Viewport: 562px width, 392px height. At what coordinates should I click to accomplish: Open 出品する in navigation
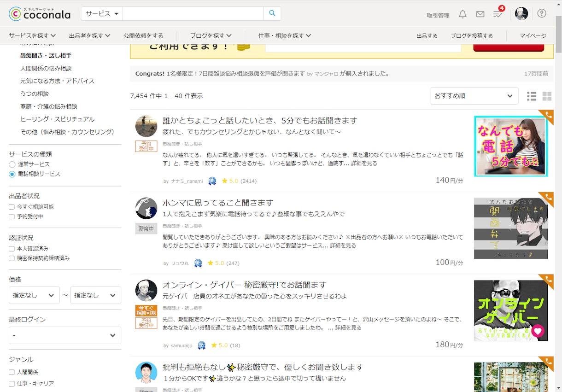coord(427,35)
